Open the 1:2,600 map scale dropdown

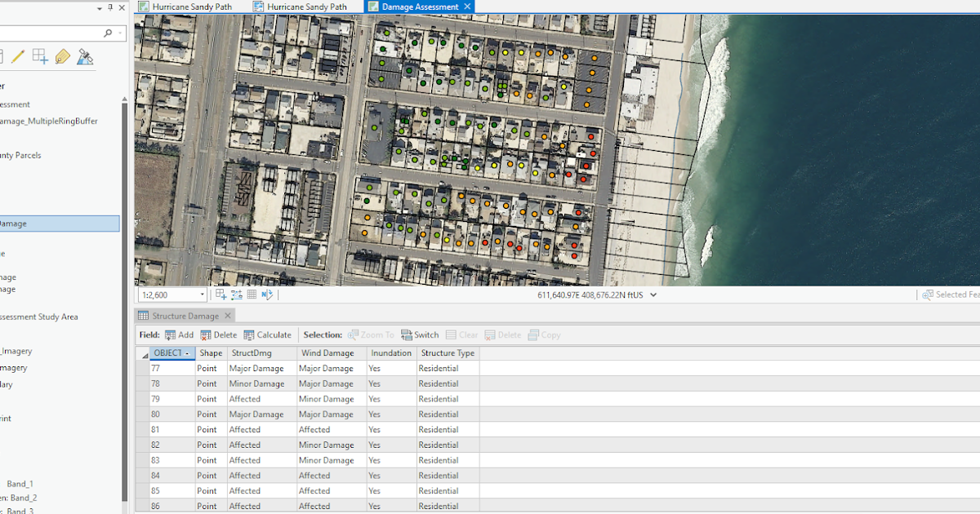pyautogui.click(x=201, y=294)
